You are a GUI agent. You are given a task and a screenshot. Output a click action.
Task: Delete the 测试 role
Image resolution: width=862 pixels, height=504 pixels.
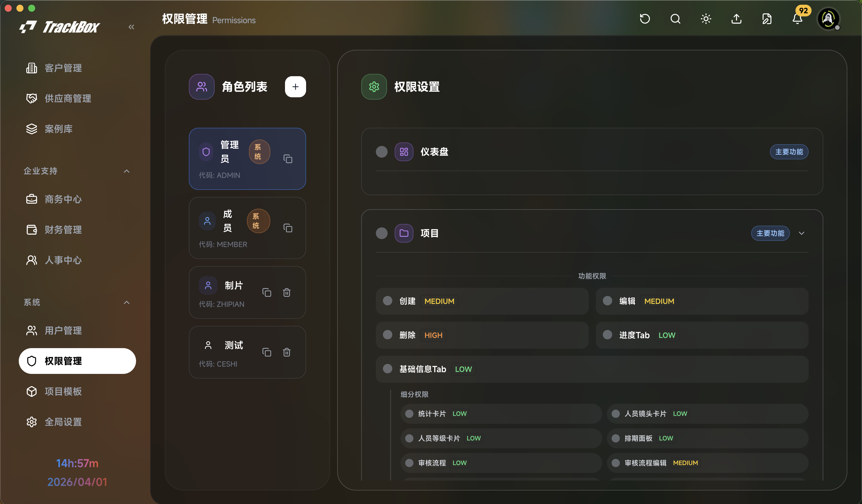(287, 352)
